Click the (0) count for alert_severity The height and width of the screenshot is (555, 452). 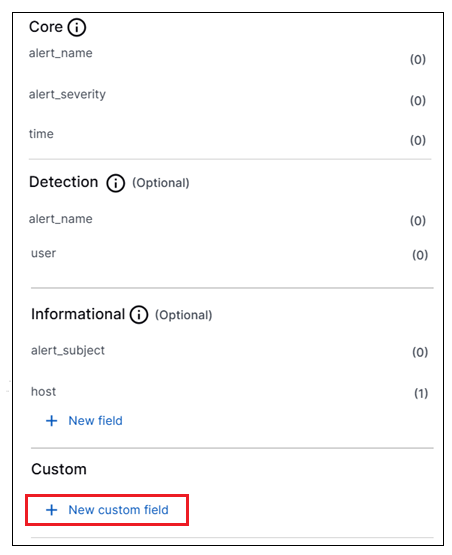(x=418, y=101)
